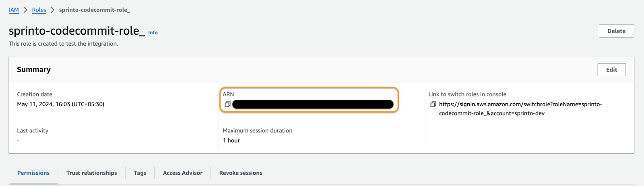Click sprinto-codecommit-role_ in the breadcrumb
644x186 pixels.
click(x=95, y=10)
